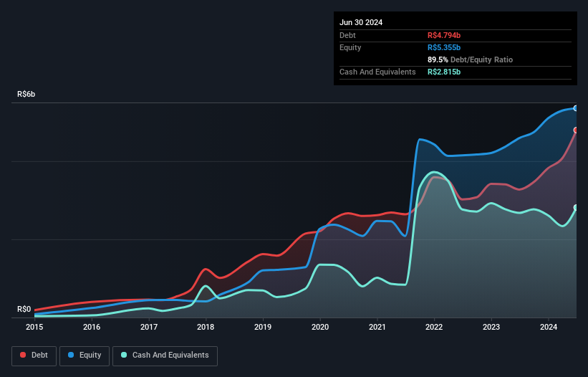Select the 2021 x-axis label
The width and height of the screenshot is (588, 377).
[x=377, y=327]
